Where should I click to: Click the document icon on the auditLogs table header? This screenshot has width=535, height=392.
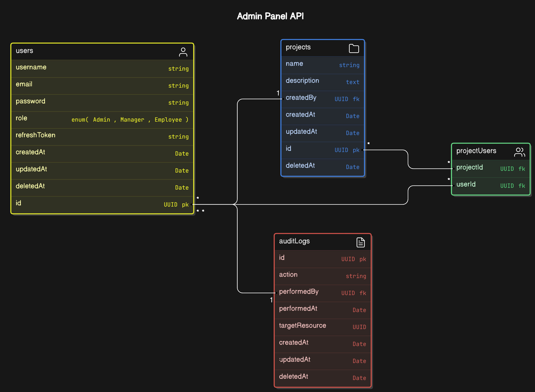361,242
